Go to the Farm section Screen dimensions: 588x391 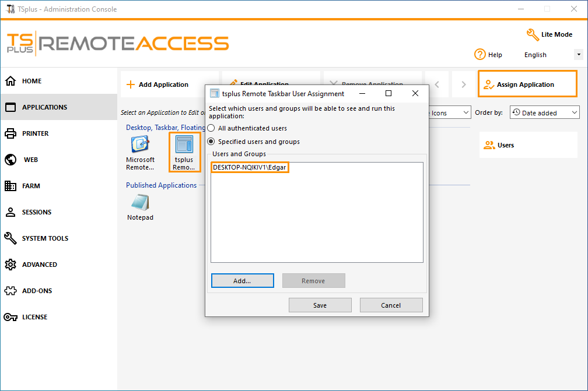click(x=26, y=185)
